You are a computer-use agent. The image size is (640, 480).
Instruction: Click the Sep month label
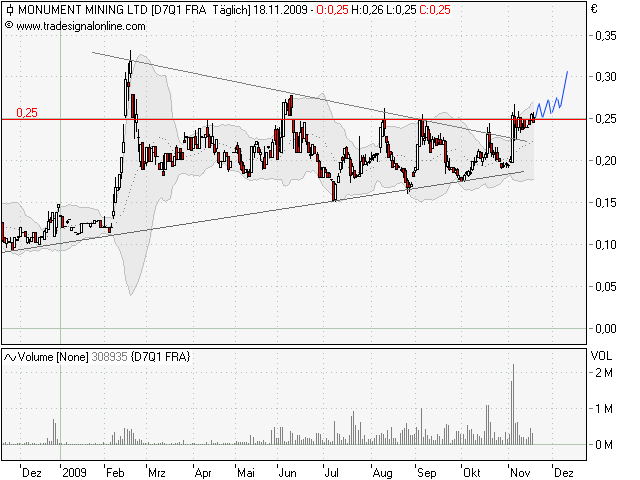427,473
